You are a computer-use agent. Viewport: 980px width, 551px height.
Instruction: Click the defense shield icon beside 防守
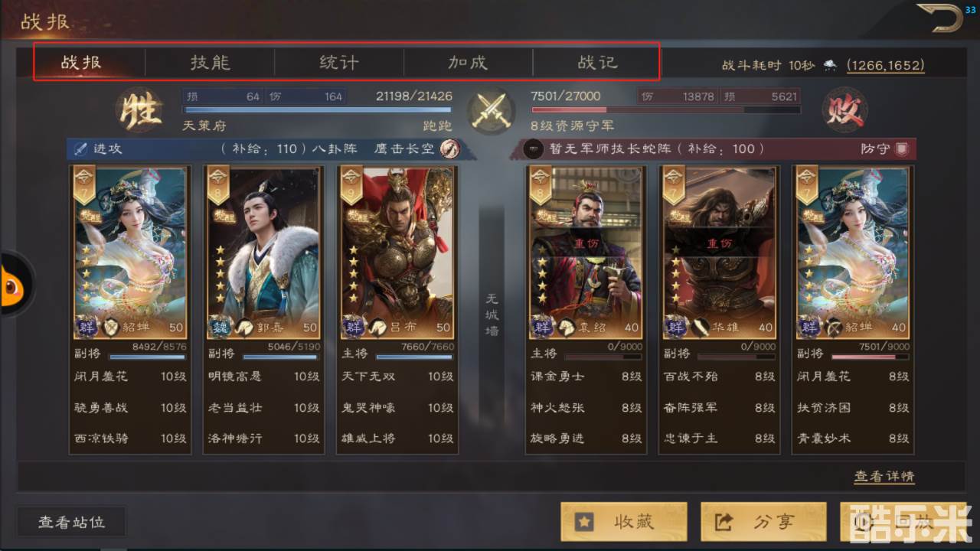point(901,148)
